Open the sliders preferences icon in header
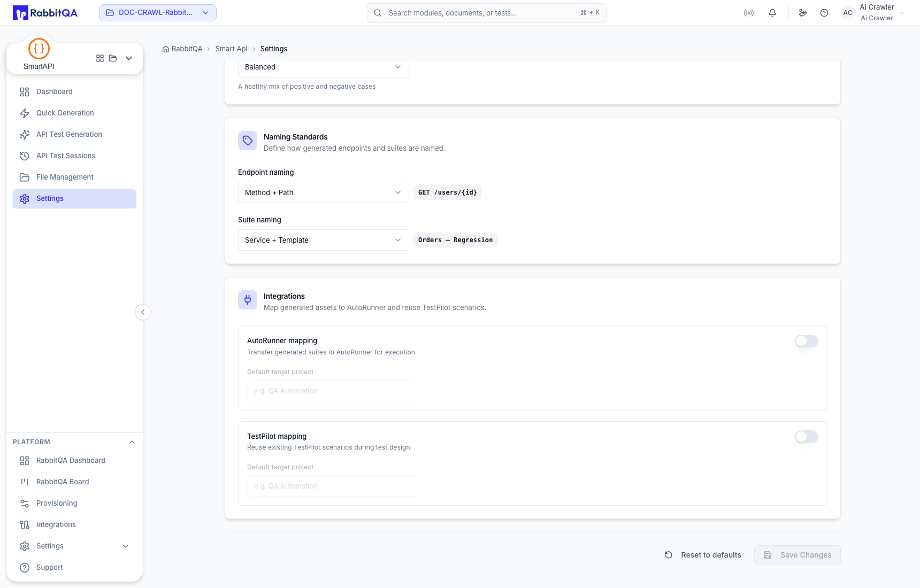The image size is (920, 588). click(x=803, y=13)
